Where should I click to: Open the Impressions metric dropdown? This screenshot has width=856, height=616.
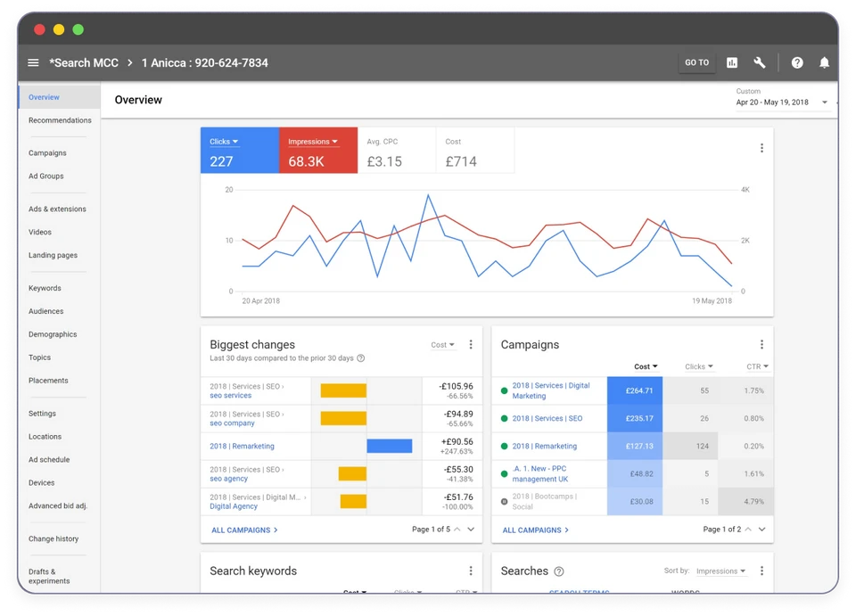pos(313,142)
